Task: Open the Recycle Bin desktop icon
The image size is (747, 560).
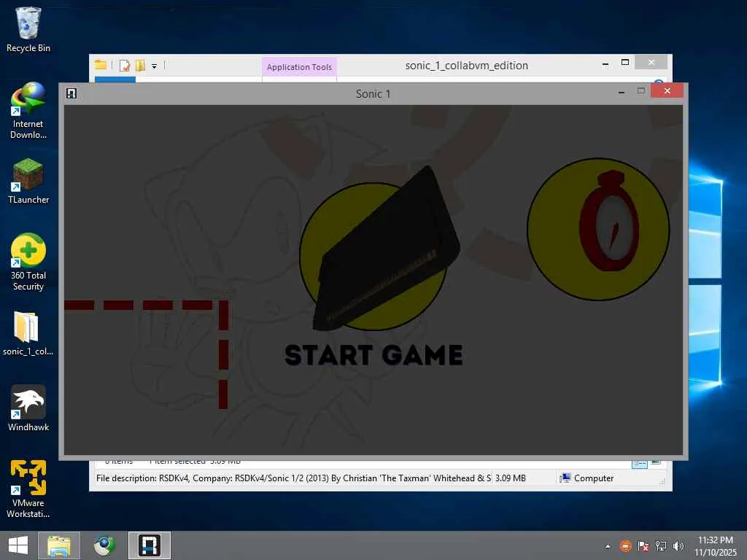Action: pyautogui.click(x=28, y=29)
